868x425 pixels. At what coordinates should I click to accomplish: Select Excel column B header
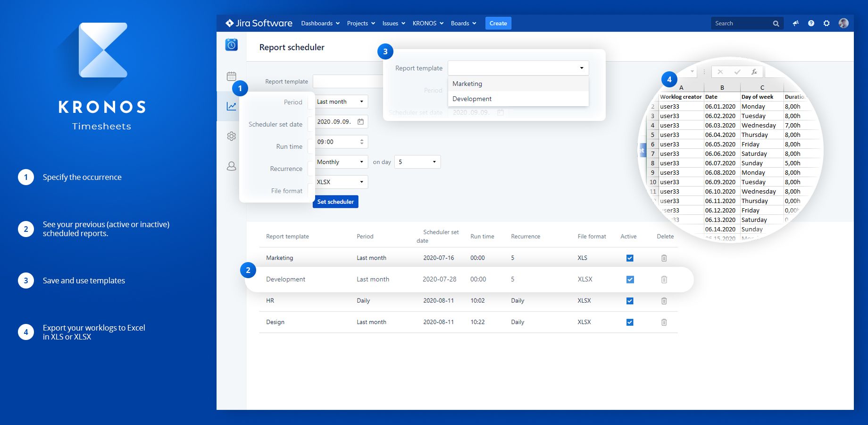(x=722, y=87)
